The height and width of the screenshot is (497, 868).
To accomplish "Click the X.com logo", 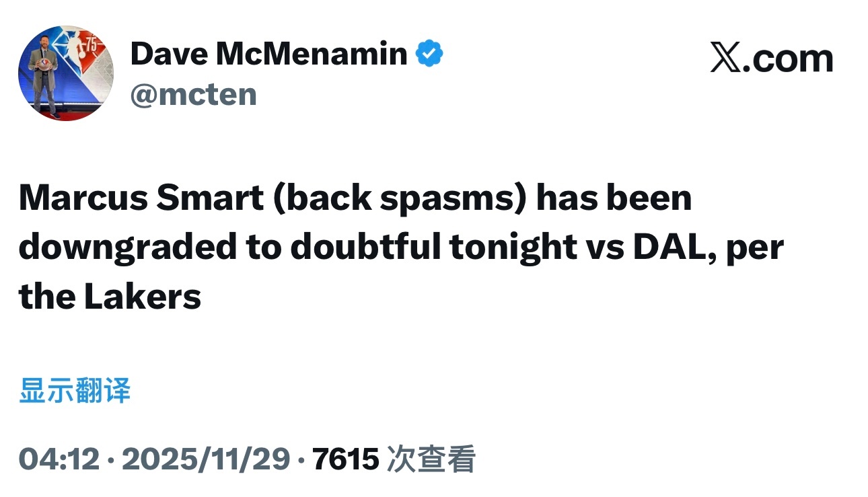I will click(x=772, y=57).
